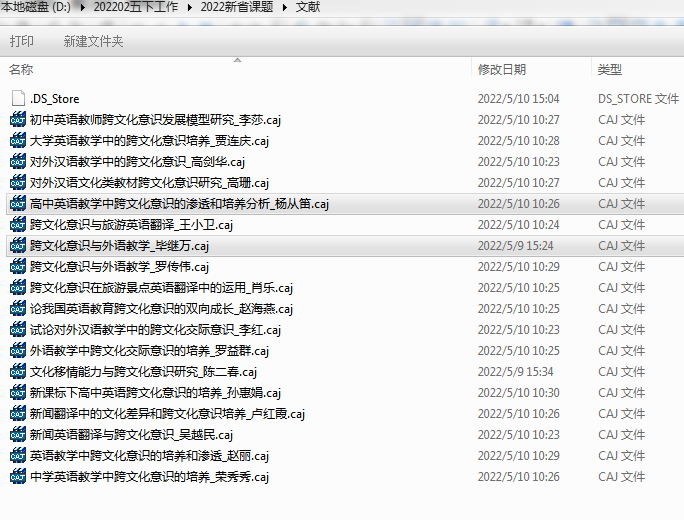The height and width of the screenshot is (520, 684).
Task: Select file 文化移情能力与跨文化意识研究_陈二春.caj
Action: point(144,372)
